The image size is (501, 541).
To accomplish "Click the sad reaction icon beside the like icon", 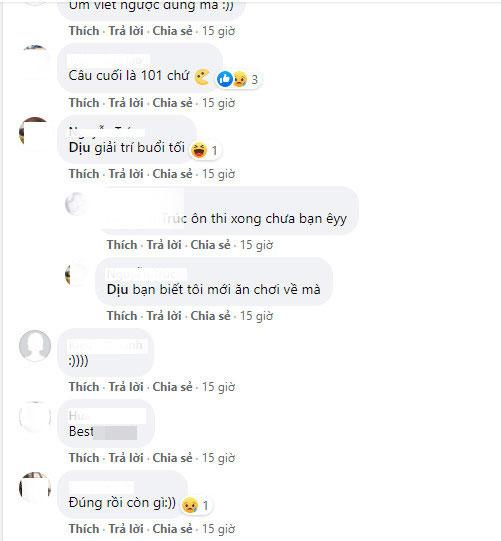I will click(x=240, y=79).
